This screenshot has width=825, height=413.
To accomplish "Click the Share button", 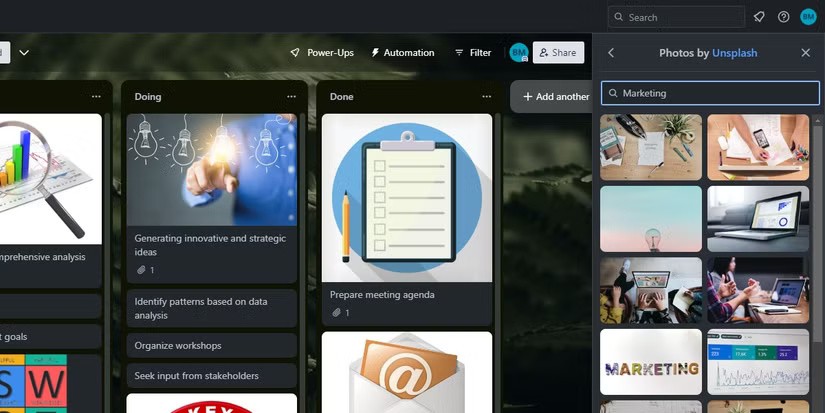I will pyautogui.click(x=558, y=53).
